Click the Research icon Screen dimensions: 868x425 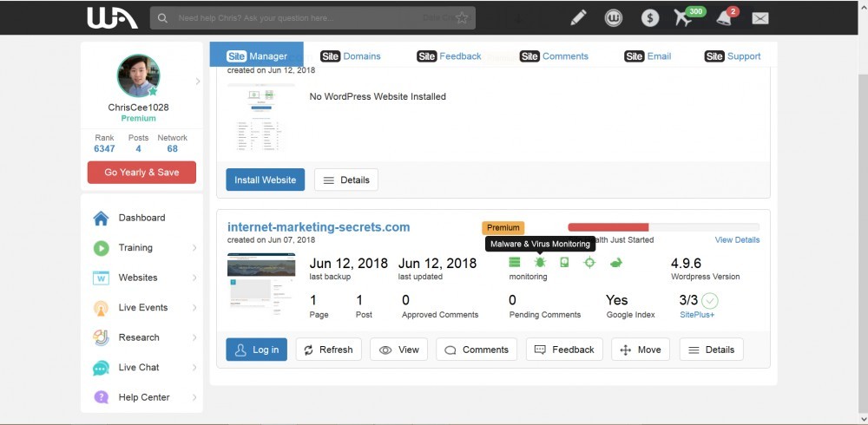click(x=101, y=337)
